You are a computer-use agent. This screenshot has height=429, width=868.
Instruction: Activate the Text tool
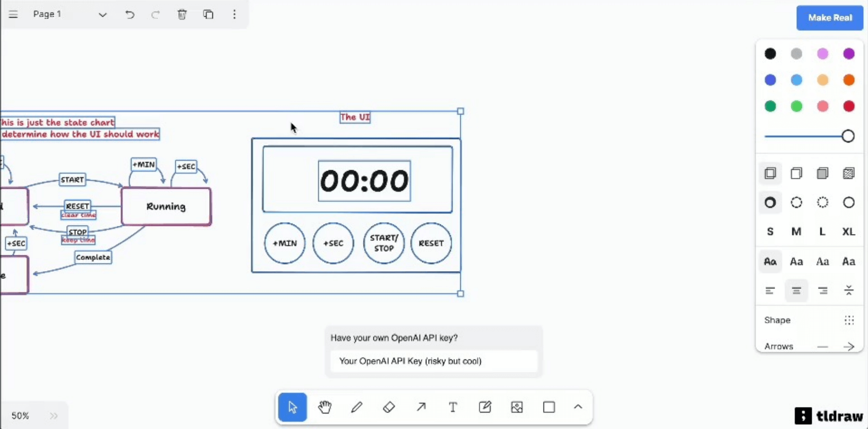tap(453, 407)
